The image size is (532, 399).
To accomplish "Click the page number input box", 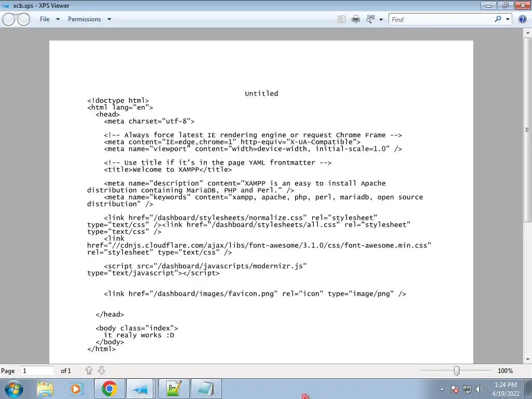I will 37,371.
